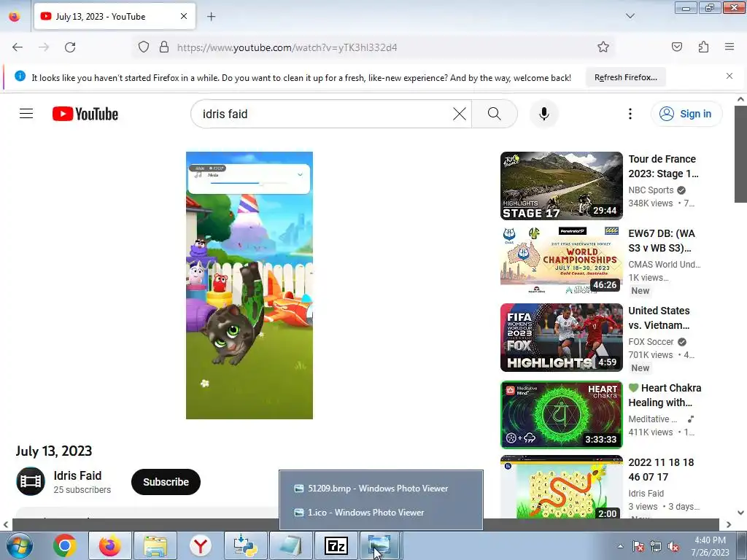Open Heart Chakra video thumbnail
The width and height of the screenshot is (747, 560).
tap(561, 415)
